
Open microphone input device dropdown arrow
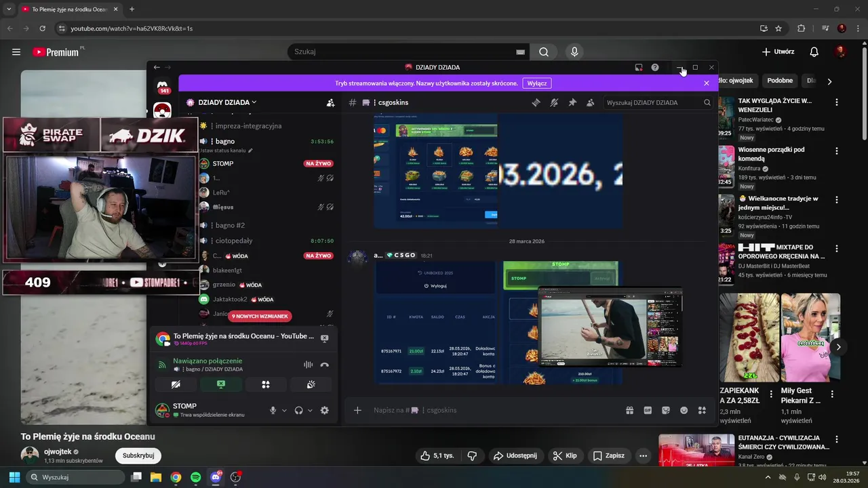[x=284, y=410]
